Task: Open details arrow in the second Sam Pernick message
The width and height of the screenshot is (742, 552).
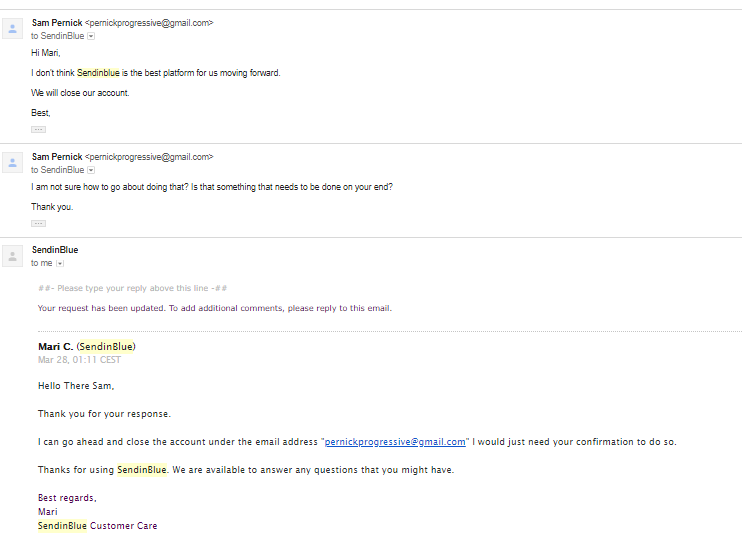Action: tap(91, 170)
